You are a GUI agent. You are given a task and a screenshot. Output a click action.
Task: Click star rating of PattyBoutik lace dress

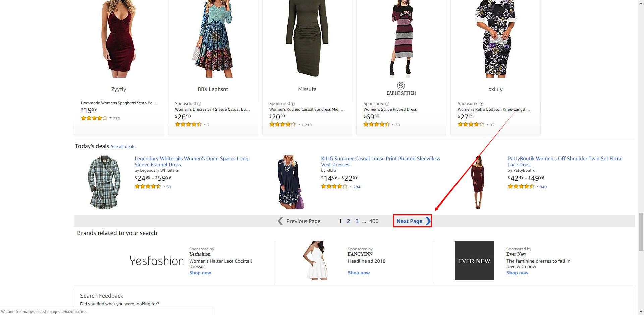521,186
